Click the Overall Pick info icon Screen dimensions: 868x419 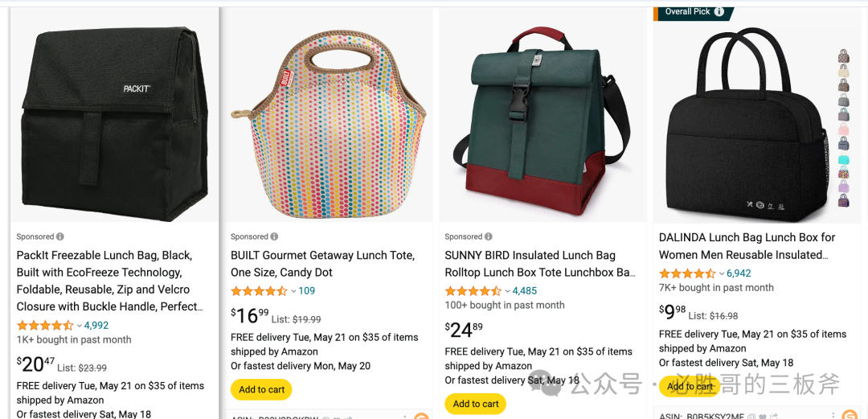719,11
